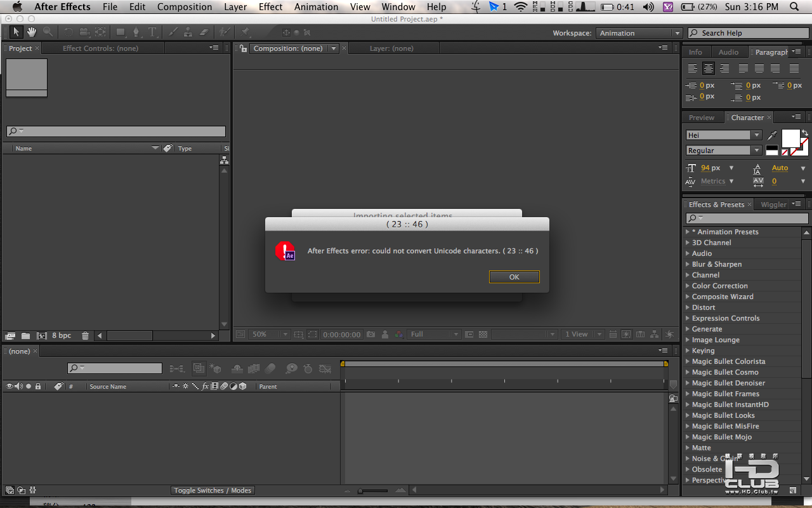Screen dimensions: 812x508
Task: Select the Hand tool in the toolbar
Action: [x=31, y=32]
